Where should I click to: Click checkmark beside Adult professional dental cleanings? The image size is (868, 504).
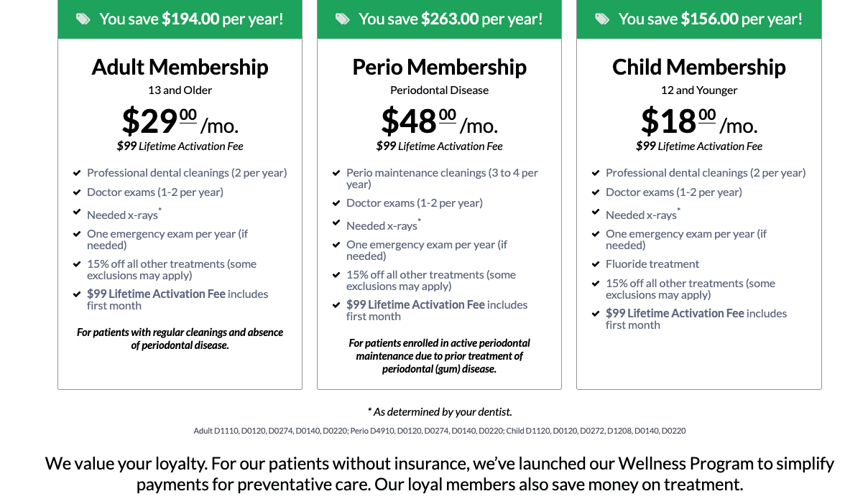pos(77,173)
